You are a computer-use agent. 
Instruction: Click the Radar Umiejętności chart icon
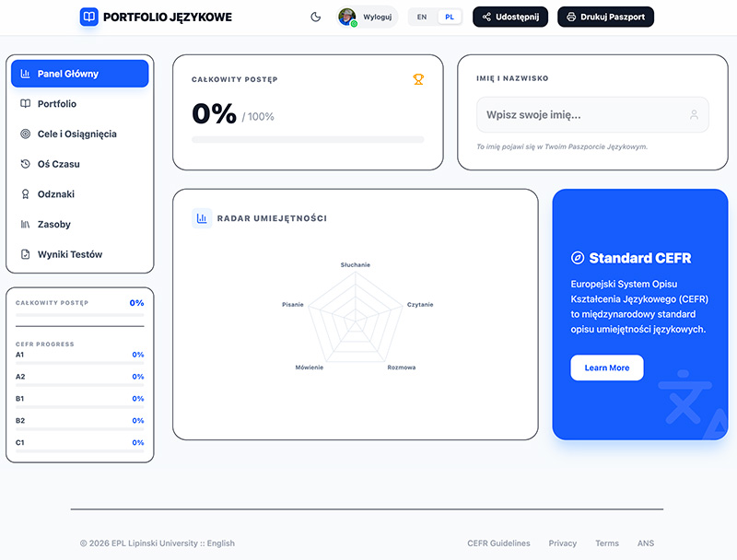202,218
